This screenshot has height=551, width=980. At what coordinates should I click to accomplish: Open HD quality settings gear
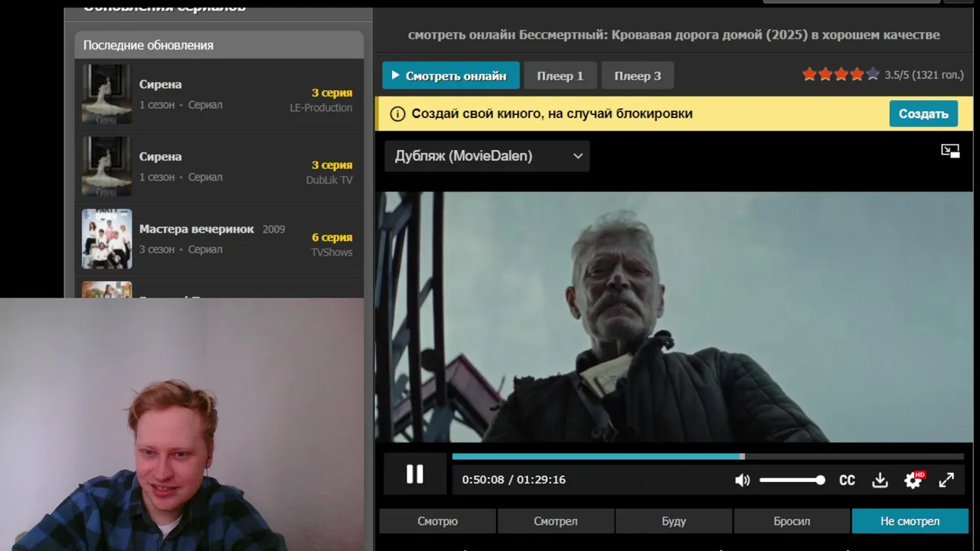point(913,480)
